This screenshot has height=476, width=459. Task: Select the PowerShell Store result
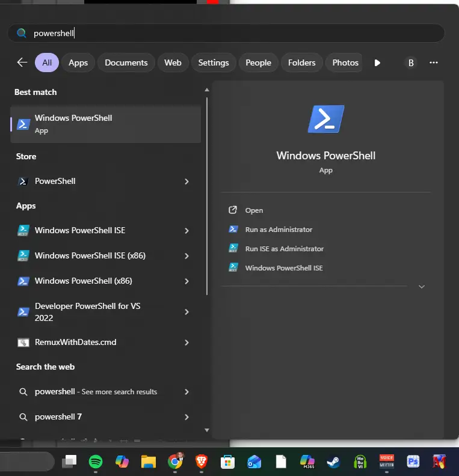[x=106, y=182]
